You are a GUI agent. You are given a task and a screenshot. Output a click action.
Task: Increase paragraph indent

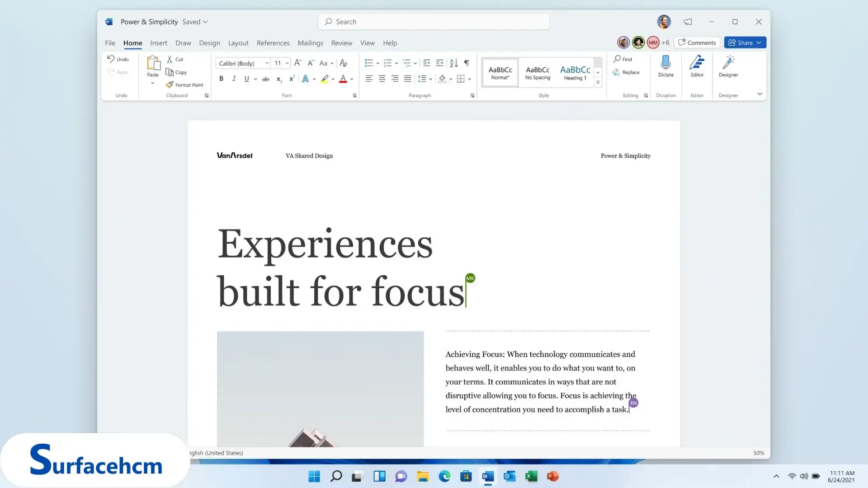(x=440, y=63)
